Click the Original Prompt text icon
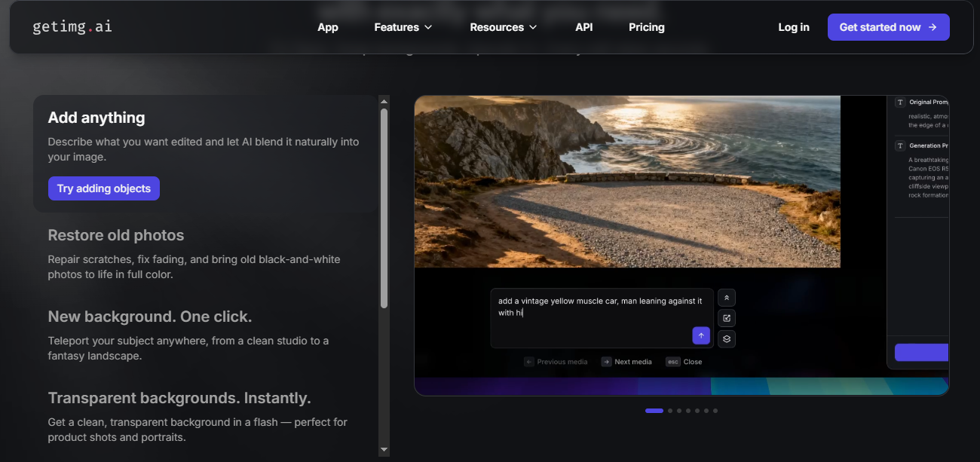The height and width of the screenshot is (462, 980). coord(900,102)
